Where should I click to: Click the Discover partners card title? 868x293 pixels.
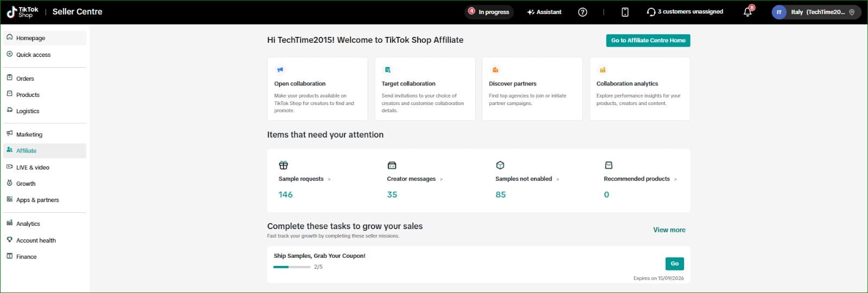point(513,84)
